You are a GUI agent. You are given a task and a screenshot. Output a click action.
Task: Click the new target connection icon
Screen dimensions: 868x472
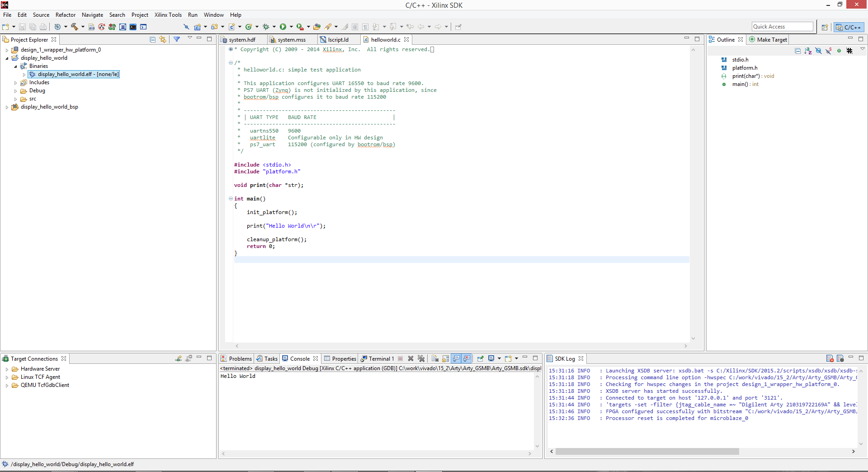point(179,358)
